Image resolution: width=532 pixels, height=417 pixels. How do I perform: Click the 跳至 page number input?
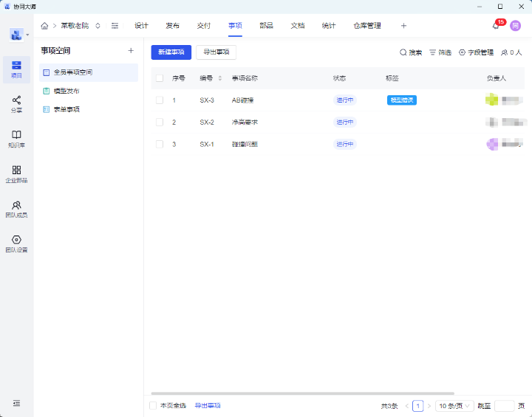coord(504,406)
